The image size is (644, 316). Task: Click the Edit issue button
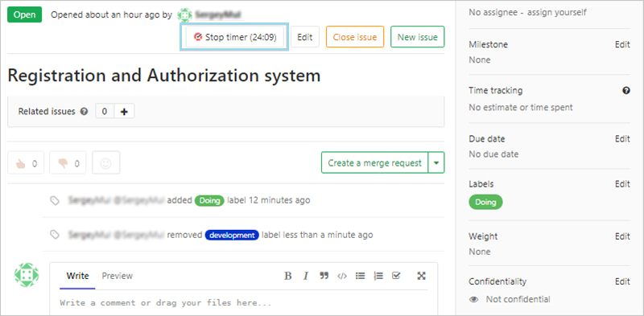[305, 37]
